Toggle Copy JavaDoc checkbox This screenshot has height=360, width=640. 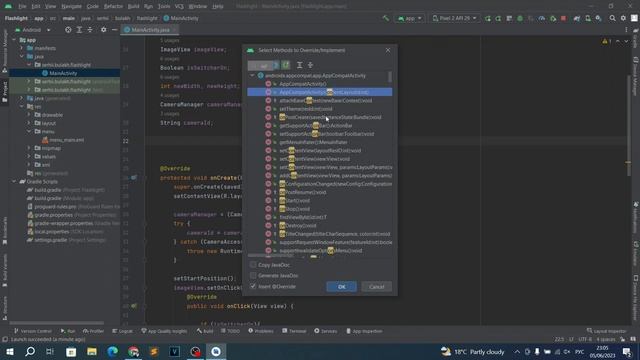pyautogui.click(x=253, y=264)
